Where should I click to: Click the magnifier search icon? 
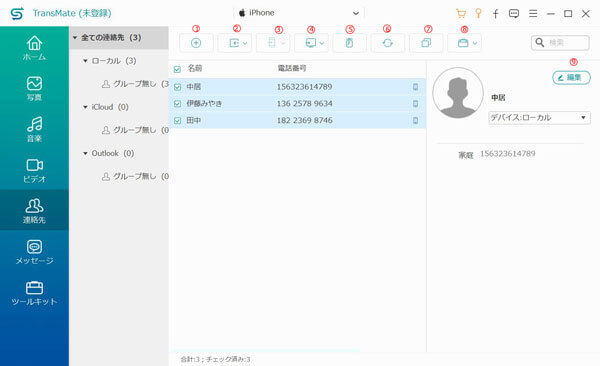pyautogui.click(x=540, y=42)
